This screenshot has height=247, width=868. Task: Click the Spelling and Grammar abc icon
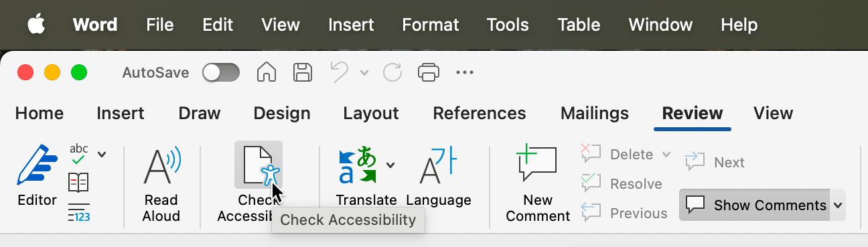coord(79,154)
